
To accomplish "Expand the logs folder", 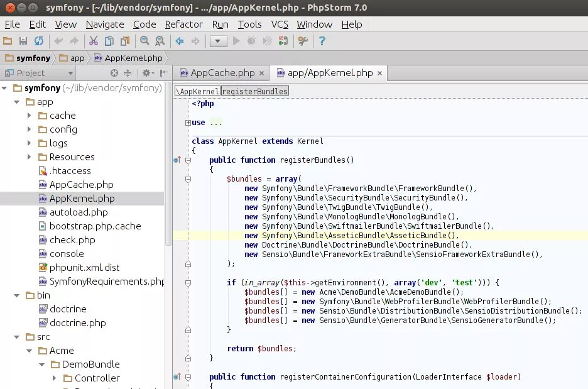I will 30,143.
